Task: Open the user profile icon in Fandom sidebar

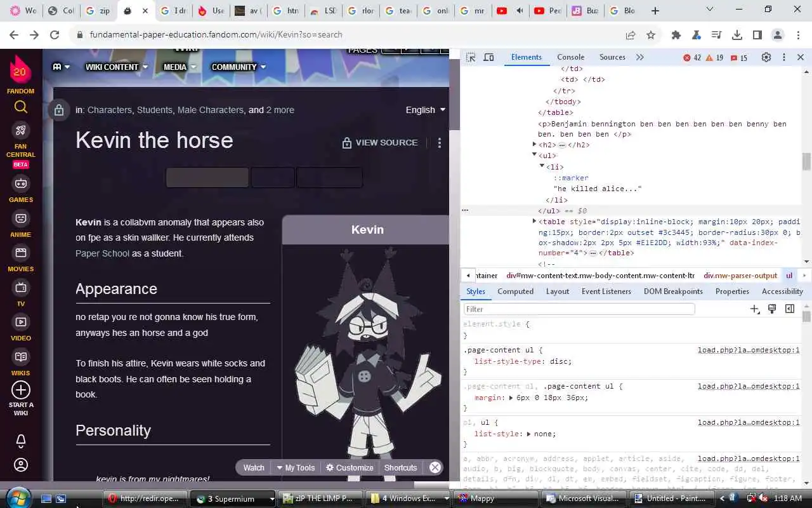Action: click(21, 465)
